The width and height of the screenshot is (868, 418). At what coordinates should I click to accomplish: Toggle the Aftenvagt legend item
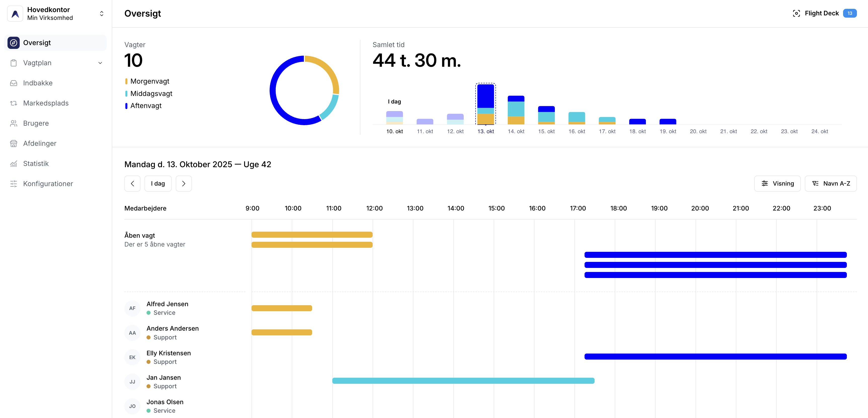[x=146, y=106]
